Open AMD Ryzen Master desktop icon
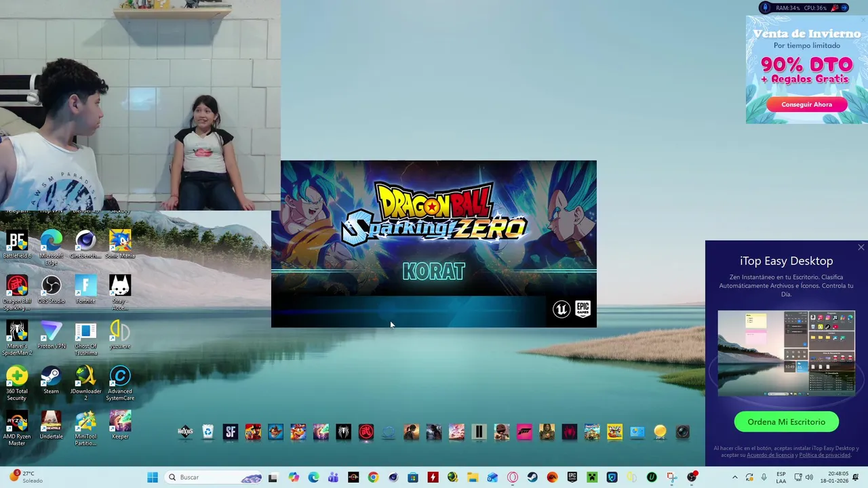The image size is (868, 488). click(x=17, y=429)
